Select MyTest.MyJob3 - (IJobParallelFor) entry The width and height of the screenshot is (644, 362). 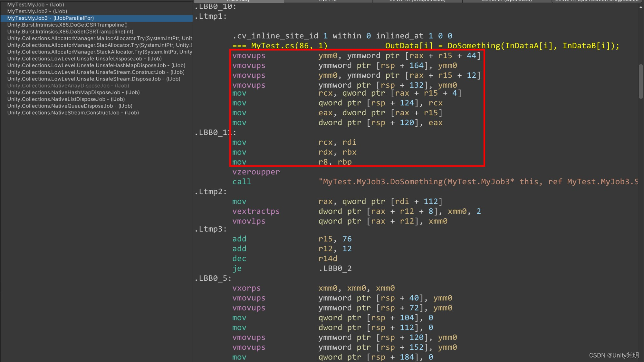97,18
